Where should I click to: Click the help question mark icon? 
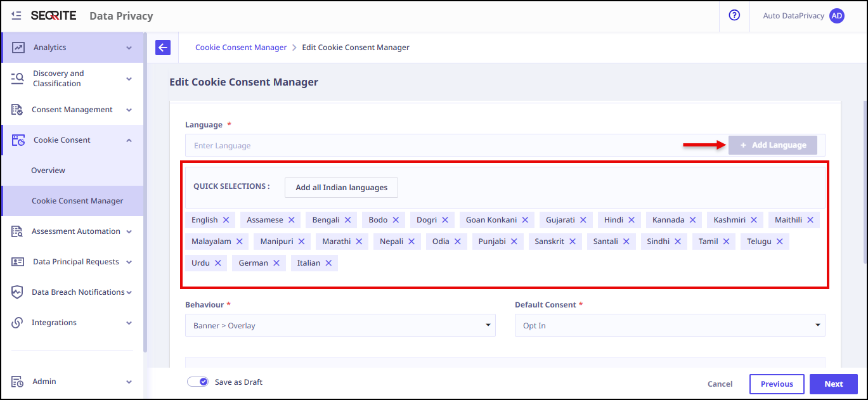[x=734, y=16]
